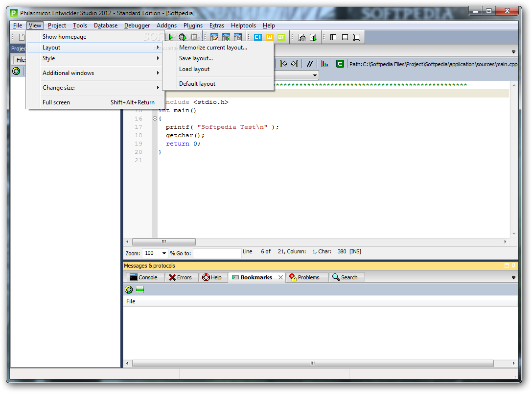
Task: Select Save layout... entry
Action: point(218,58)
